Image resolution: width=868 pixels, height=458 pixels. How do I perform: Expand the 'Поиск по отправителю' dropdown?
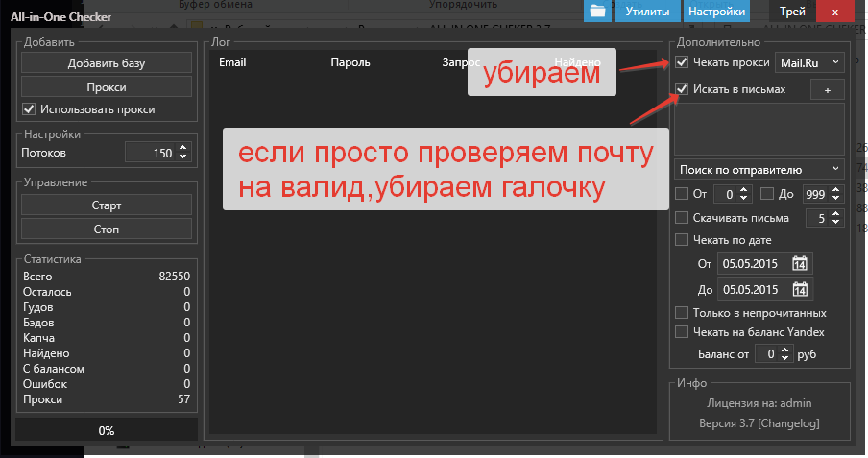(x=759, y=169)
